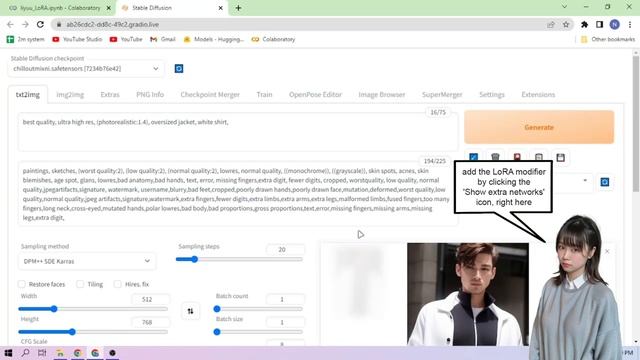Select the txt2img tab

28,94
